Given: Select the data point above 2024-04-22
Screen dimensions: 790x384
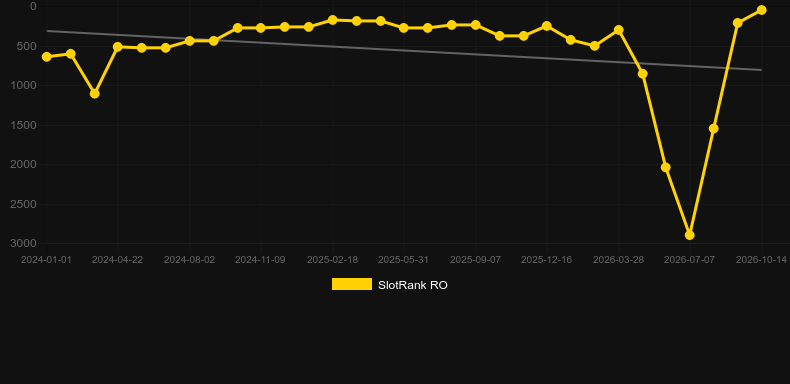Looking at the screenshot, I should pos(118,47).
